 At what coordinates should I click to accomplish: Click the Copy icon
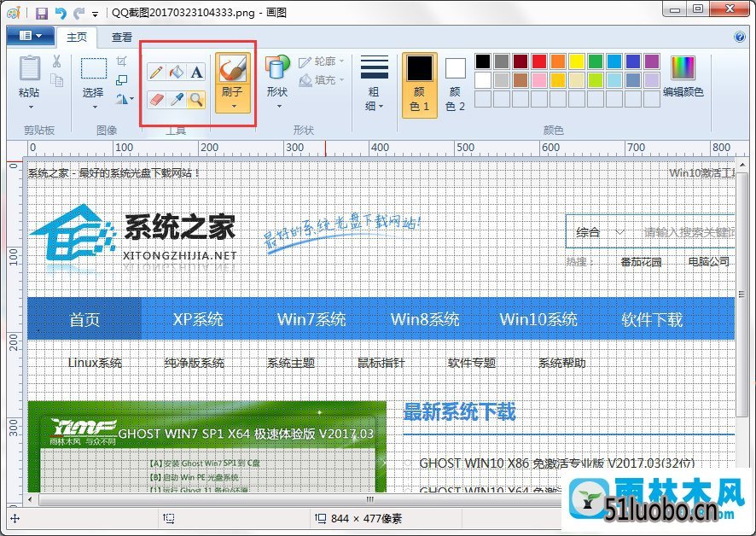click(x=57, y=80)
